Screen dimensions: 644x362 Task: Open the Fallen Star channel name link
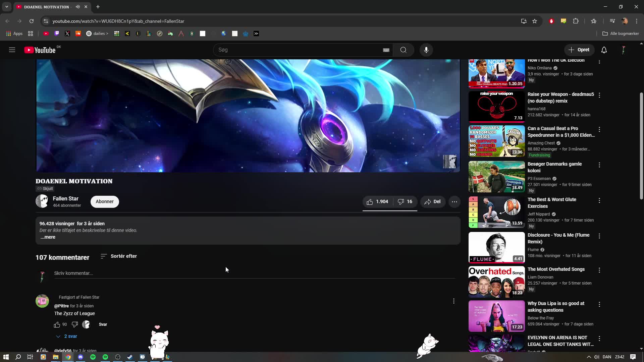point(66,198)
